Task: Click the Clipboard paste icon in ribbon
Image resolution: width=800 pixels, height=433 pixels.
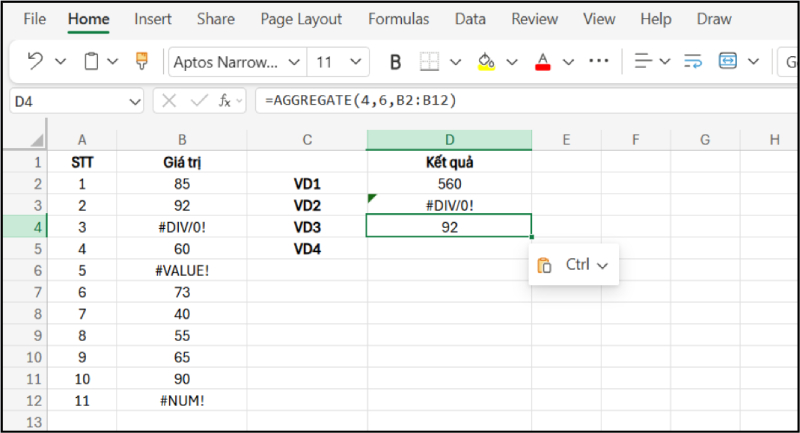Action: pos(92,62)
